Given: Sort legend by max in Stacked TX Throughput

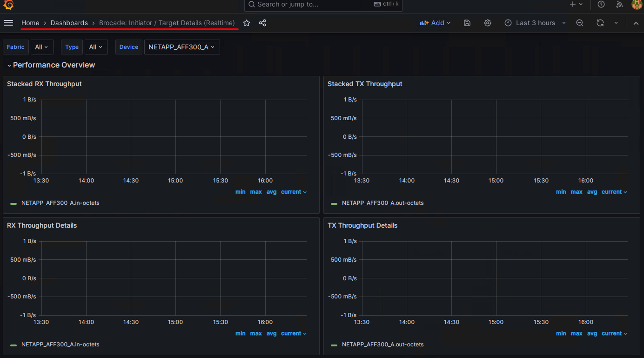Looking at the screenshot, I should pos(576,191).
